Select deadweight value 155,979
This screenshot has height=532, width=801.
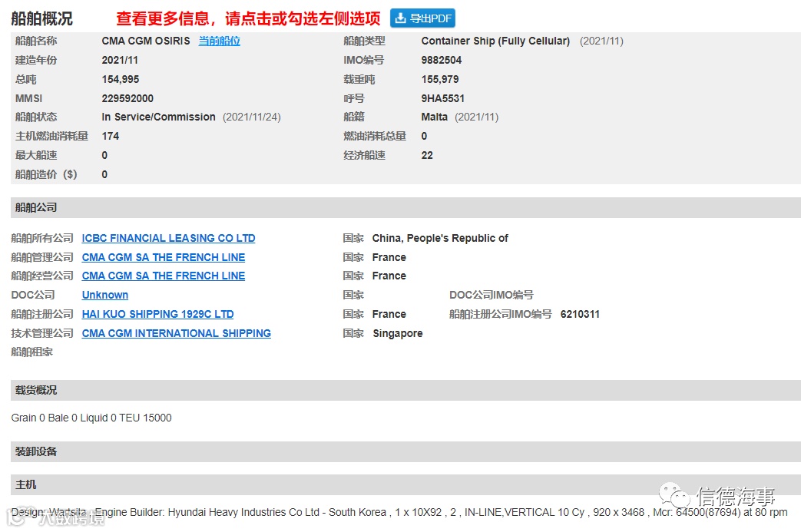(440, 79)
